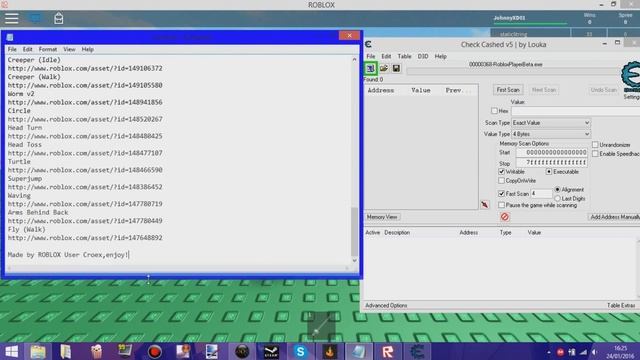The width and height of the screenshot is (640, 360).
Task: Open the popcorn taskbar icon
Action: point(96,351)
